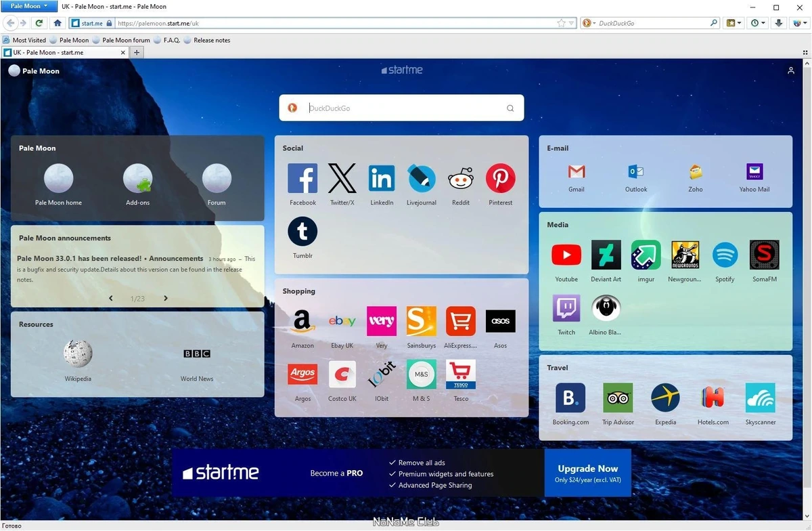Open the Release notes bookmark
The height and width of the screenshot is (531, 812).
[207, 40]
